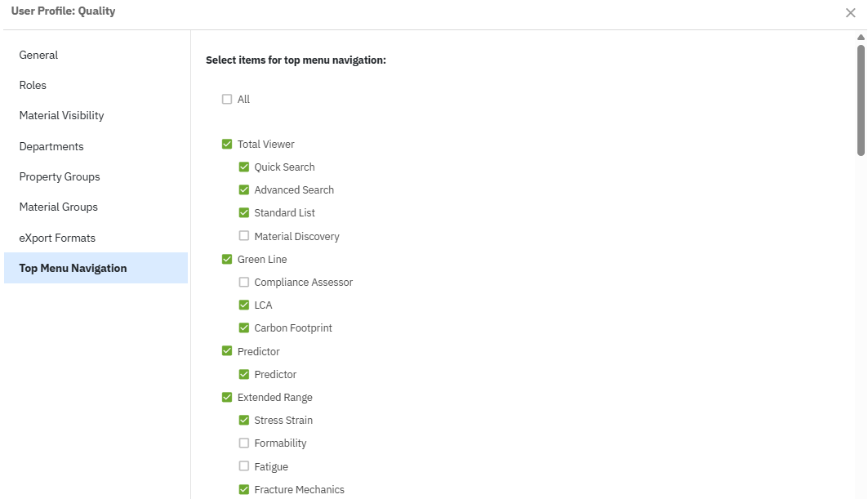Select Property Groups in sidebar
The image size is (868, 499).
(x=60, y=177)
